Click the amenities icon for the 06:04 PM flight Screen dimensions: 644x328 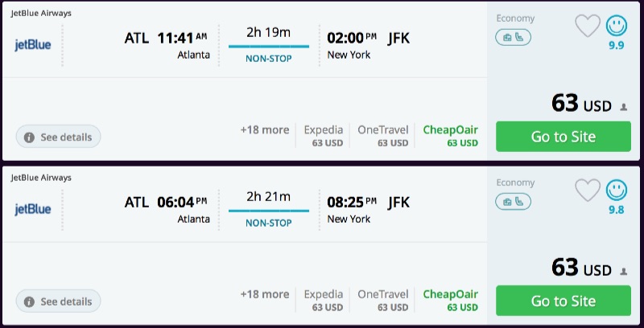[513, 202]
